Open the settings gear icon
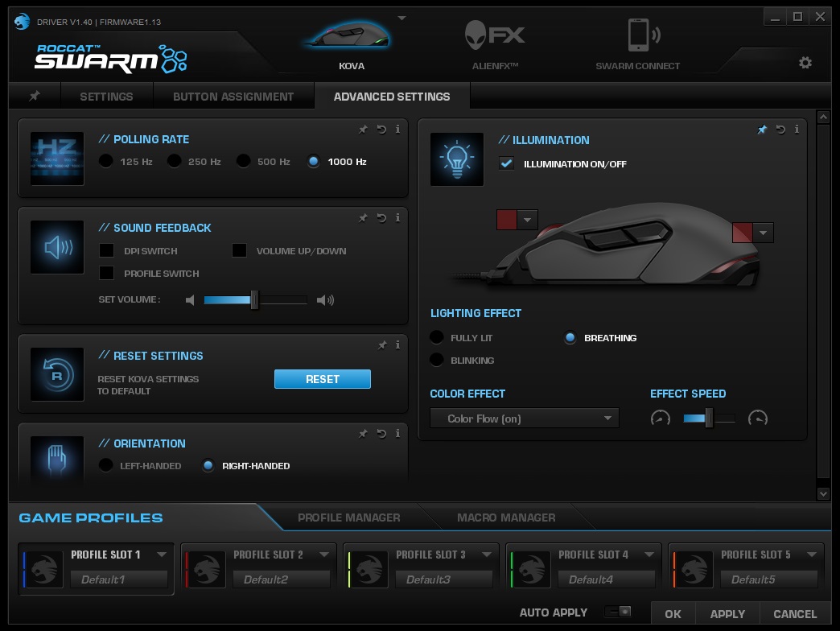 805,63
